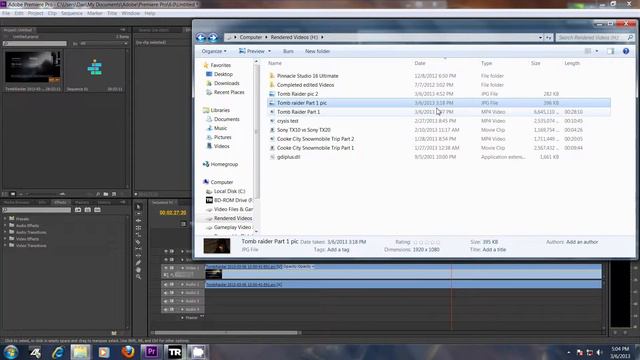This screenshot has height=360, width=640.
Task: Toggle sync lock on track Video 1
Action: pyautogui.click(x=172, y=268)
